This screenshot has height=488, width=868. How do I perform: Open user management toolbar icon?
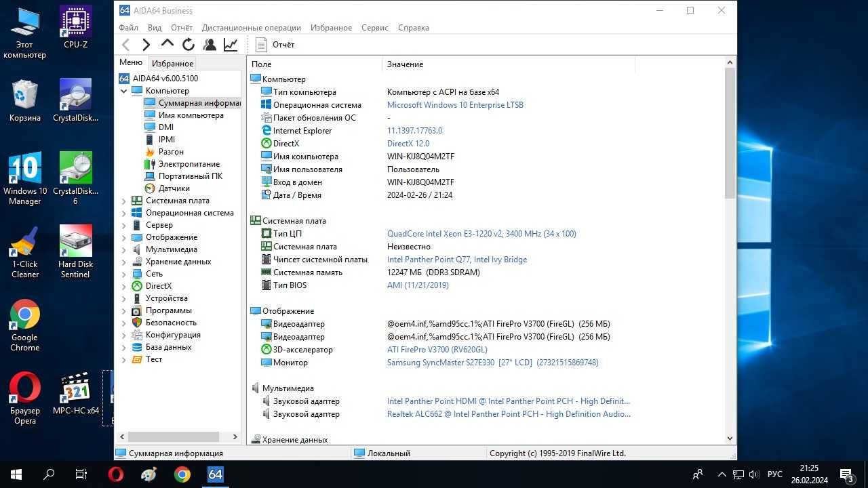click(x=210, y=45)
